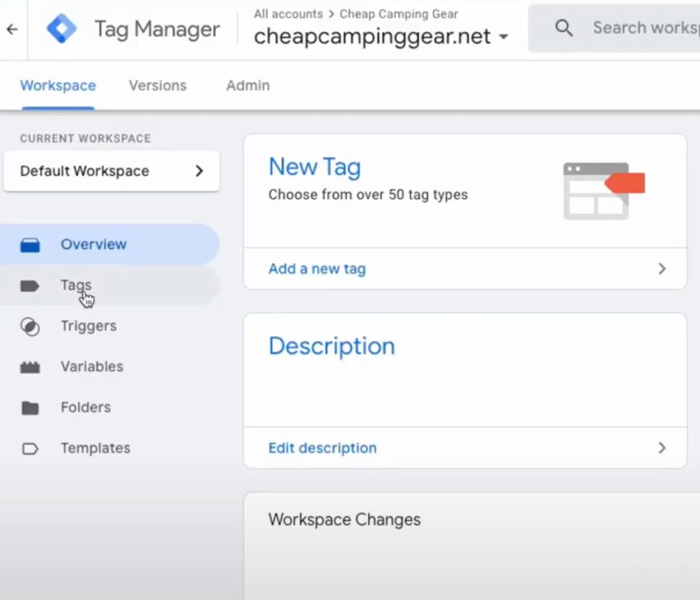Image resolution: width=700 pixels, height=600 pixels.
Task: Open the Folders section
Action: coord(109,407)
